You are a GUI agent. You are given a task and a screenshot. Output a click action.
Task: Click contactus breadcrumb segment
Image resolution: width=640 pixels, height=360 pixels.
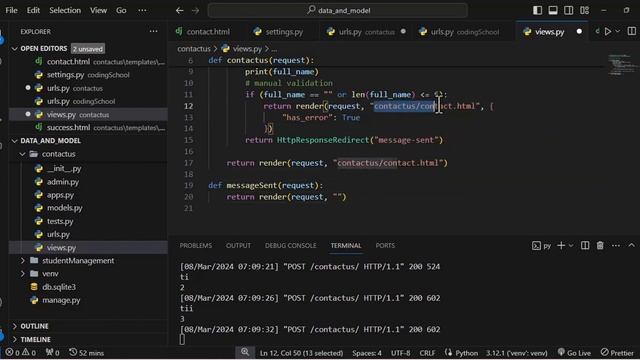pos(193,49)
